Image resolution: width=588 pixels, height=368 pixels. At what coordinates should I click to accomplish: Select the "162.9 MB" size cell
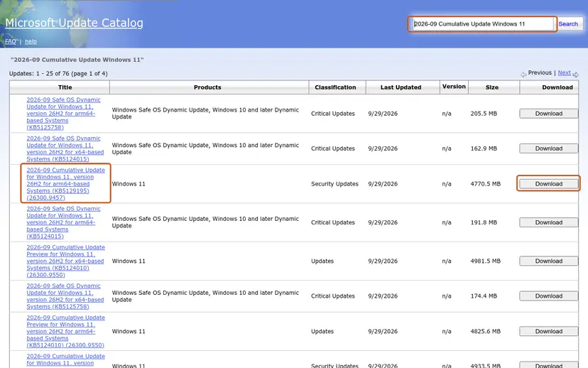pos(484,148)
